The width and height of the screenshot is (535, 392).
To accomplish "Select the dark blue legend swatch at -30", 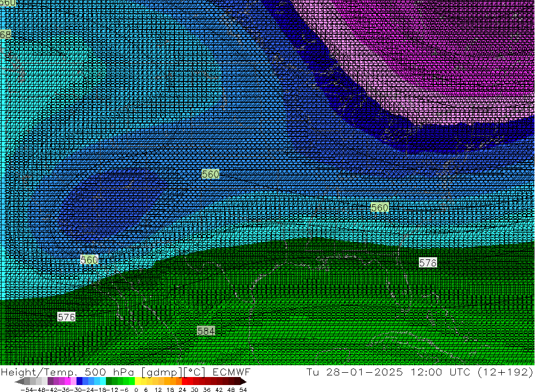I will pyautogui.click(x=80, y=381).
